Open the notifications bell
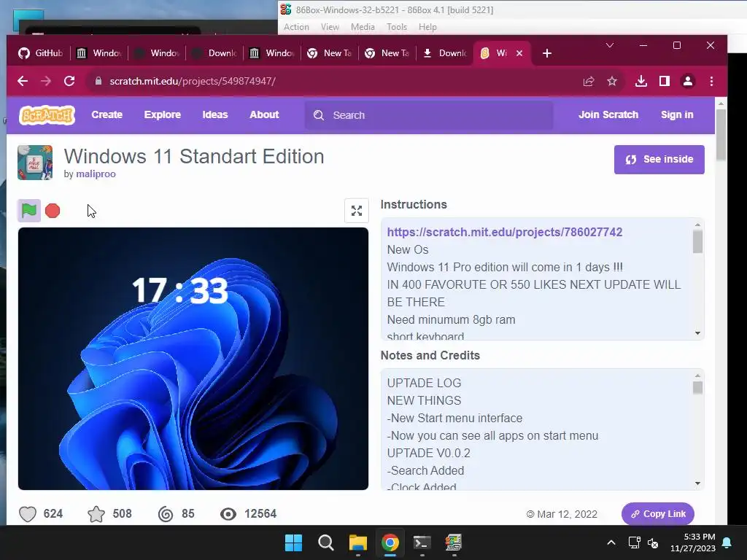Image resolution: width=747 pixels, height=560 pixels. click(x=727, y=542)
